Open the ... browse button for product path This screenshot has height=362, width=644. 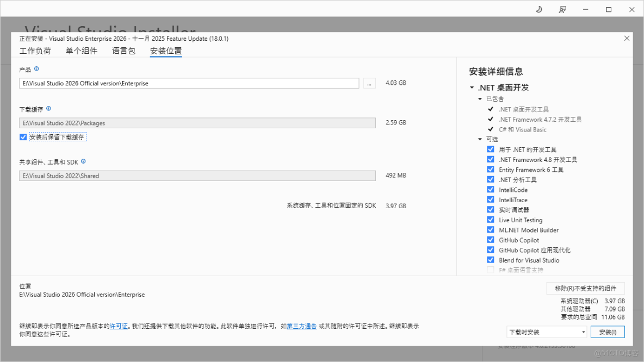369,83
